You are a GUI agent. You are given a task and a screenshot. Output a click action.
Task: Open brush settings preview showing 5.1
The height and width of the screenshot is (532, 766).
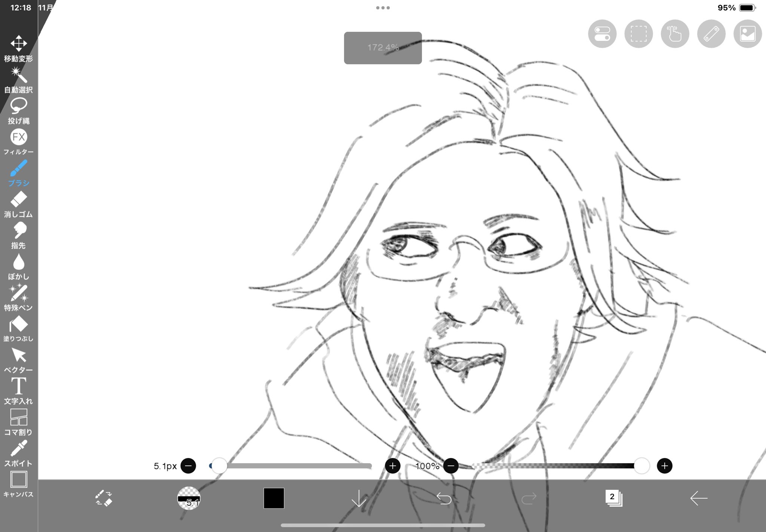click(189, 498)
